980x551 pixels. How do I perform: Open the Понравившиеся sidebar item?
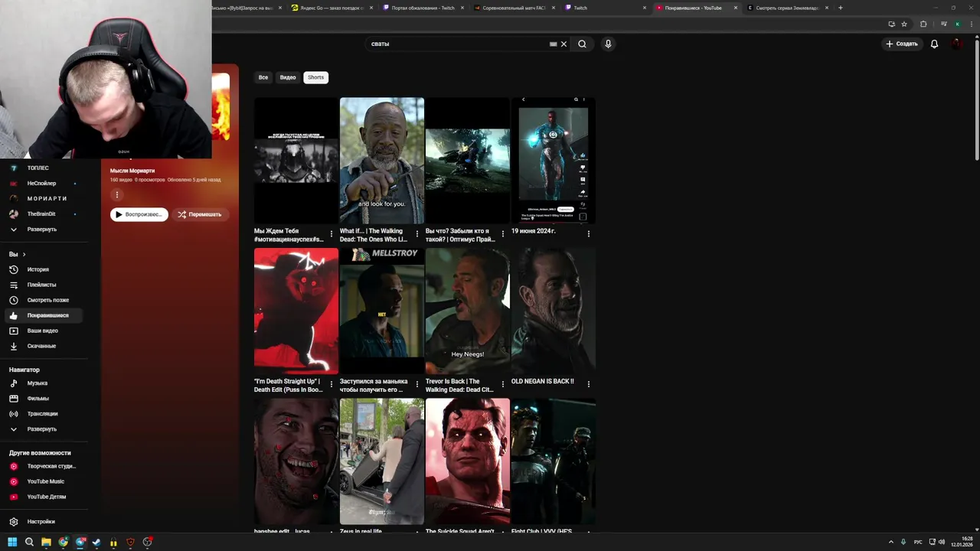(x=43, y=315)
